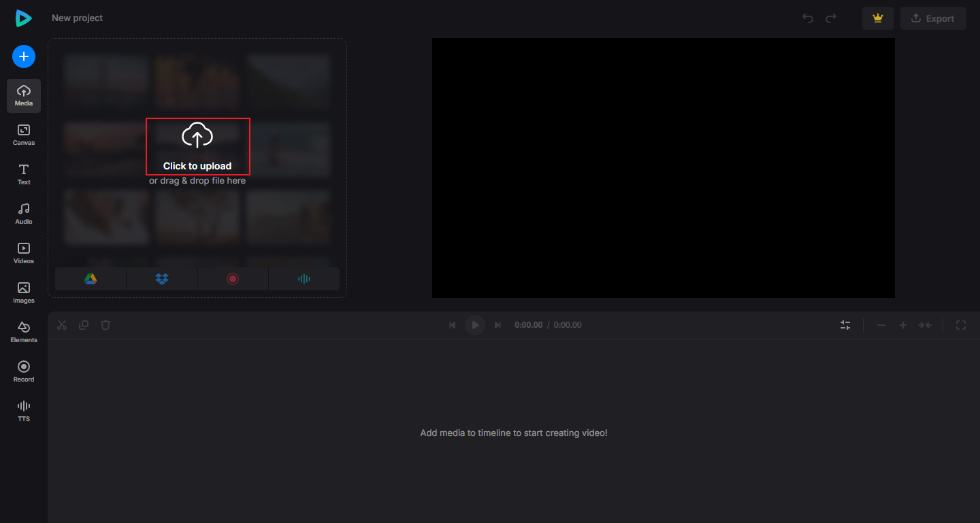Split the clip with the scissors icon
The height and width of the screenshot is (523, 980).
coord(61,324)
